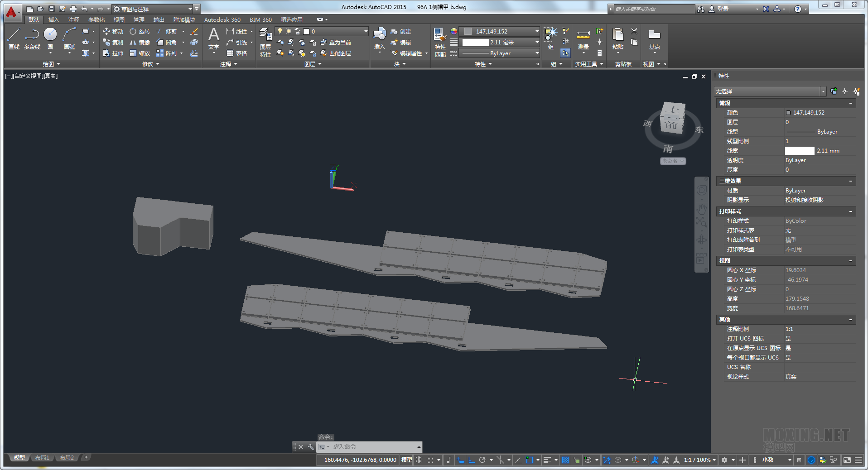
Task: Open the layer dropdown showing 0
Action: click(x=321, y=31)
